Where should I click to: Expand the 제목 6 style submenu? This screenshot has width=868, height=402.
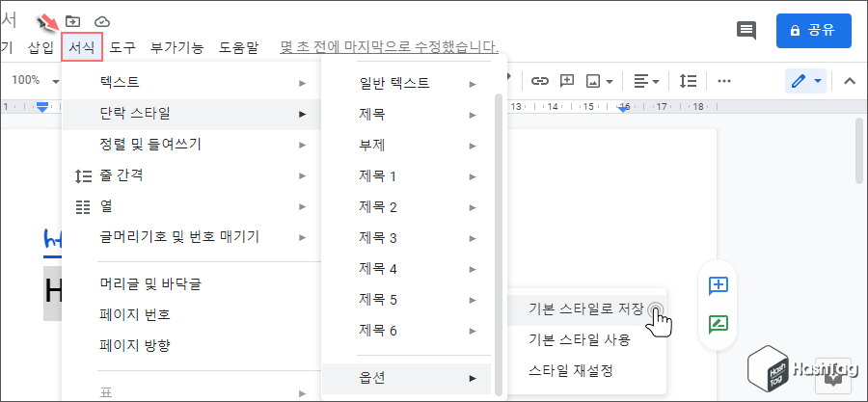[407, 332]
